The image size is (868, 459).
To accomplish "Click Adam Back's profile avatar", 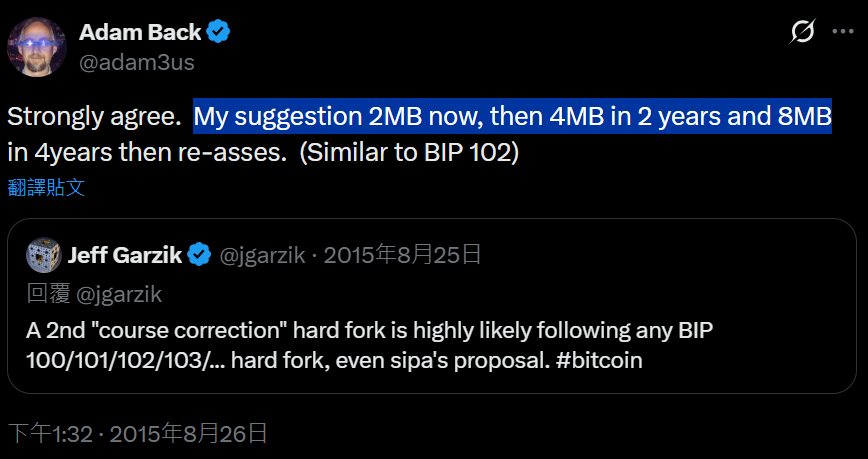I will [x=38, y=47].
